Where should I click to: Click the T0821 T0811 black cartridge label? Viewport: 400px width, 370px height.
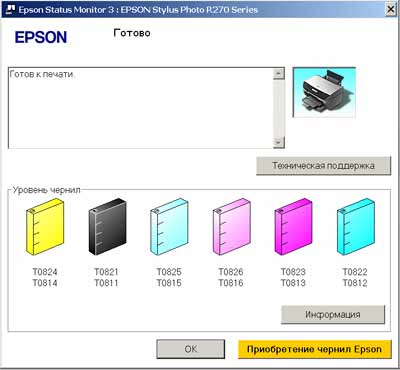point(106,277)
